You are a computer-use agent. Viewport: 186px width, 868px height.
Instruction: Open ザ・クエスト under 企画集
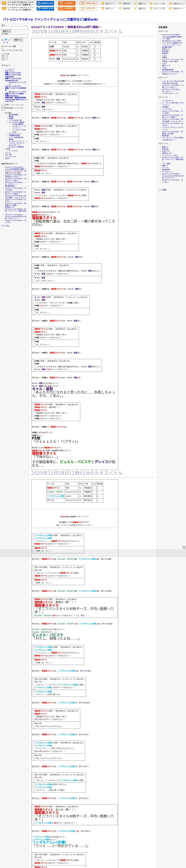pos(13,151)
